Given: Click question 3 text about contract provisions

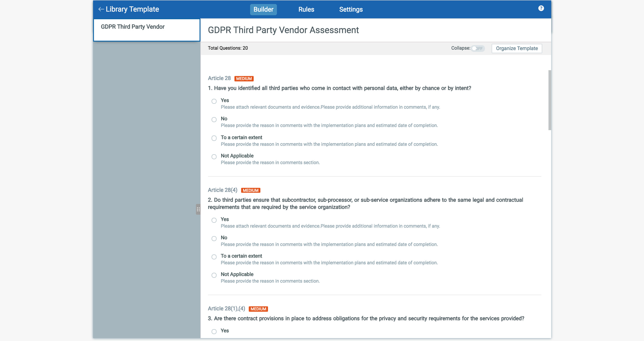Looking at the screenshot, I should click(x=366, y=318).
